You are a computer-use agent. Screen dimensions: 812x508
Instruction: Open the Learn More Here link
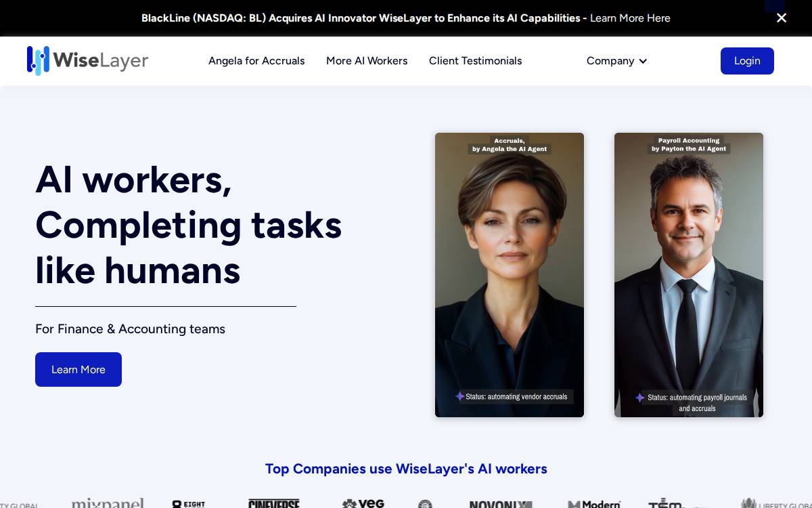pyautogui.click(x=630, y=18)
